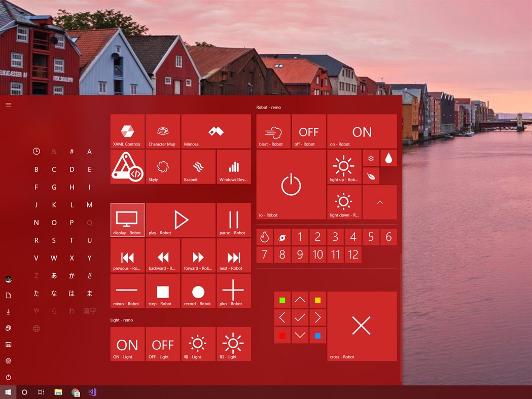The width and height of the screenshot is (532, 399).
Task: Click the green square tile
Action: pos(282,300)
